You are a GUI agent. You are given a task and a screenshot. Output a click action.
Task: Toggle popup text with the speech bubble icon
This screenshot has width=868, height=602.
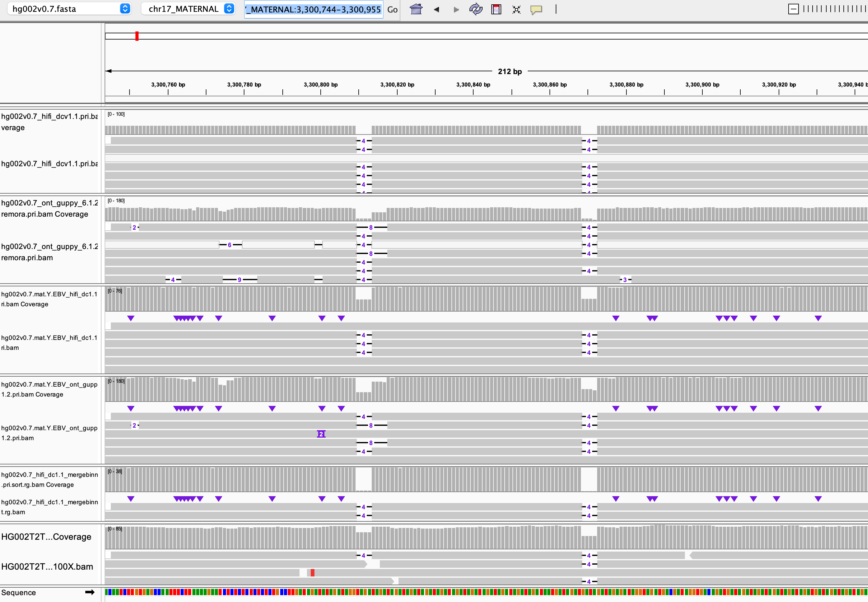[536, 9]
